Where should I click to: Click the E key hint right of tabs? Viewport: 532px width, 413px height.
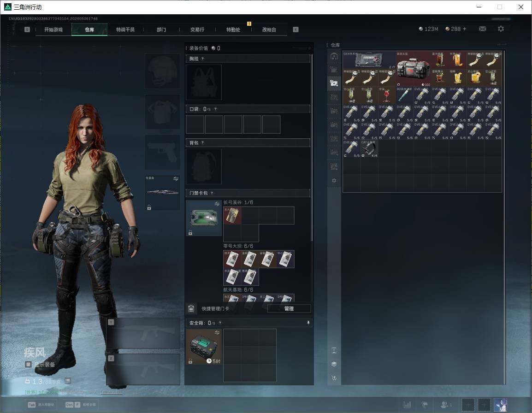[296, 29]
